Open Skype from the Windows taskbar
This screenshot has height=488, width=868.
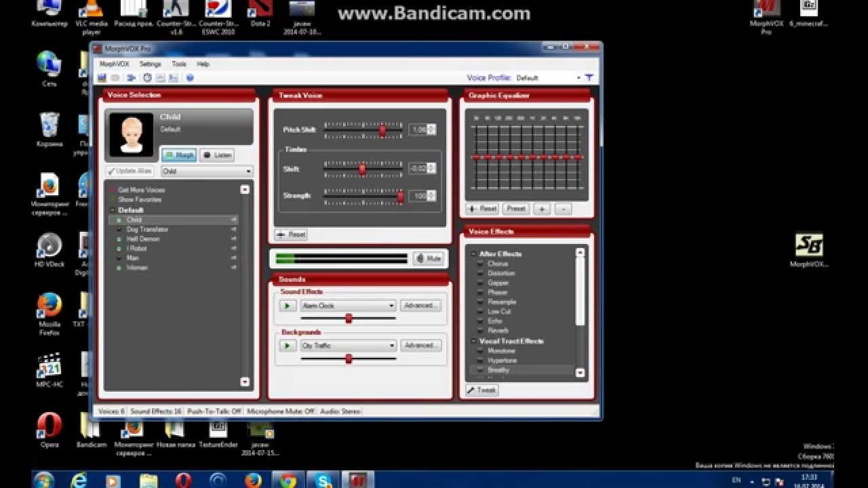(323, 480)
